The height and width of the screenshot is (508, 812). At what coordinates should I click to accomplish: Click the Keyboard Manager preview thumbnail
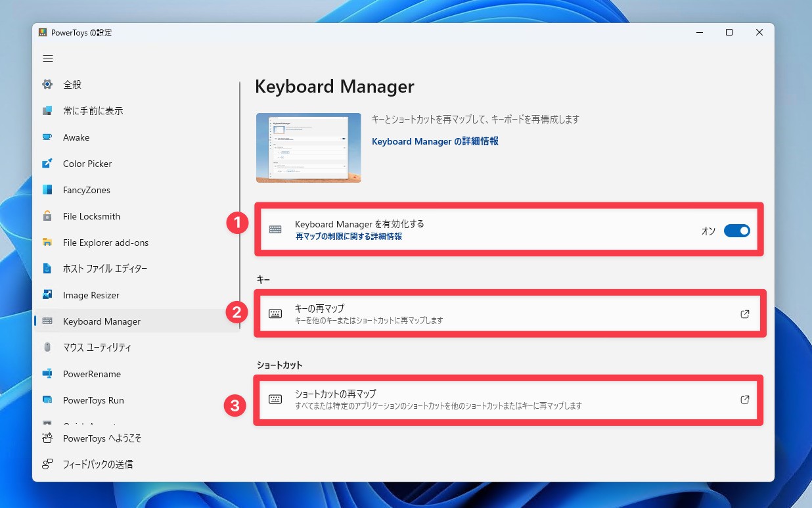308,147
